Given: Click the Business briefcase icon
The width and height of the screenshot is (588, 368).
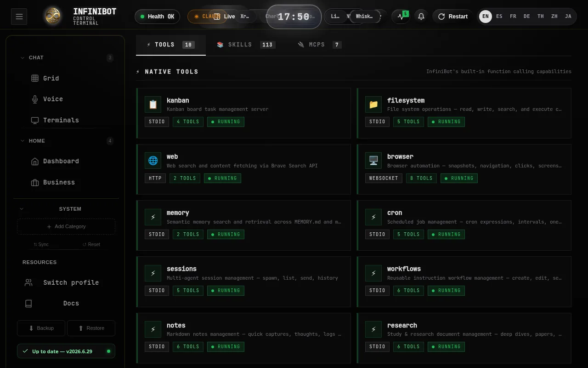Looking at the screenshot, I should tap(35, 183).
